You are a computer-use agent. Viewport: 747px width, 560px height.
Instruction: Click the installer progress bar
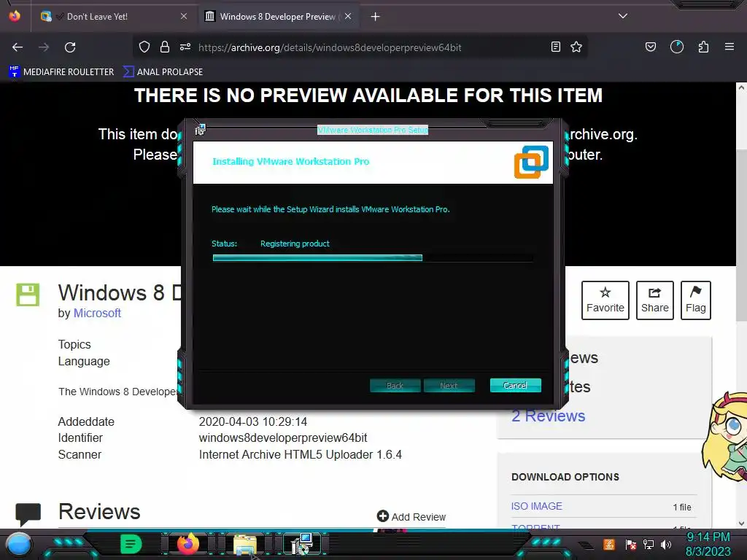tap(372, 257)
